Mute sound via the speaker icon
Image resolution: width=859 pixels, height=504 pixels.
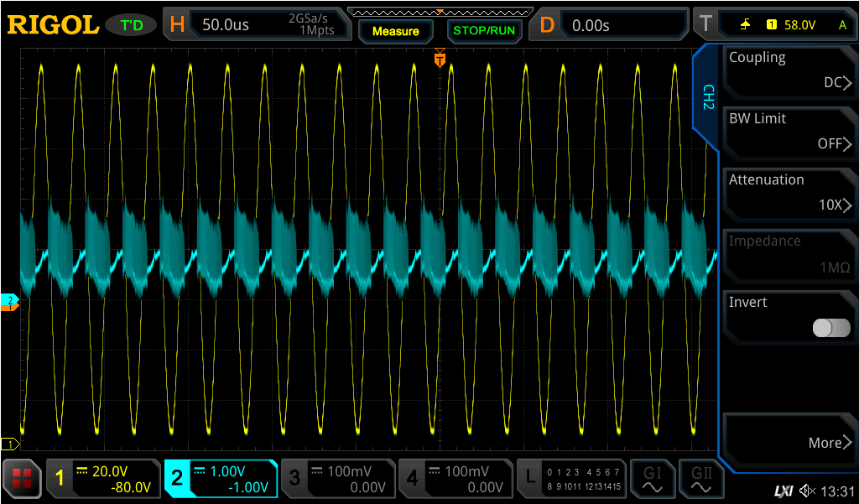(x=807, y=491)
